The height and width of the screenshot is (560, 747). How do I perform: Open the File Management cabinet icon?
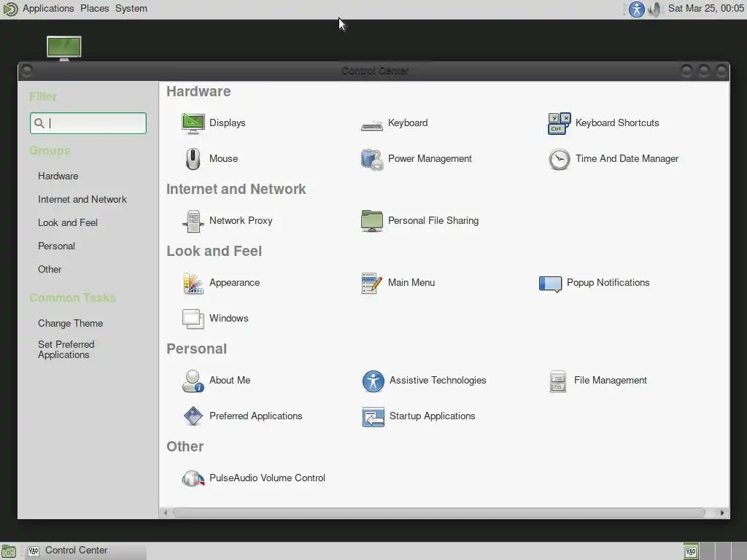[x=558, y=381]
